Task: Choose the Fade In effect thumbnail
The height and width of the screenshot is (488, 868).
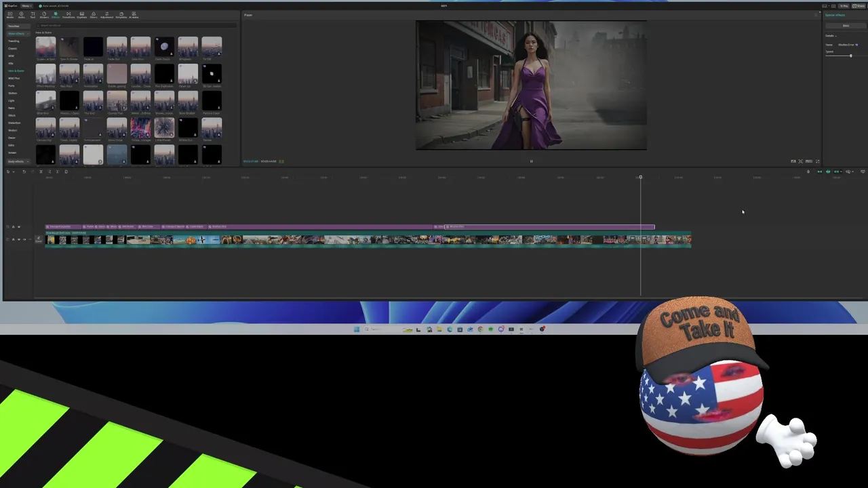Action: 93,47
